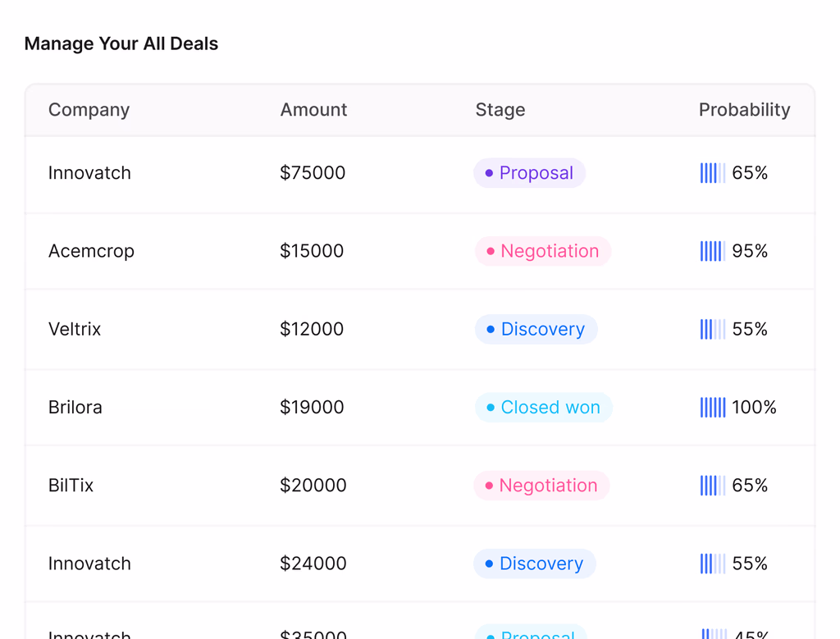Click the Discovery badge in Veltrix row
Viewport: 840px width, 639px height.
536,330
